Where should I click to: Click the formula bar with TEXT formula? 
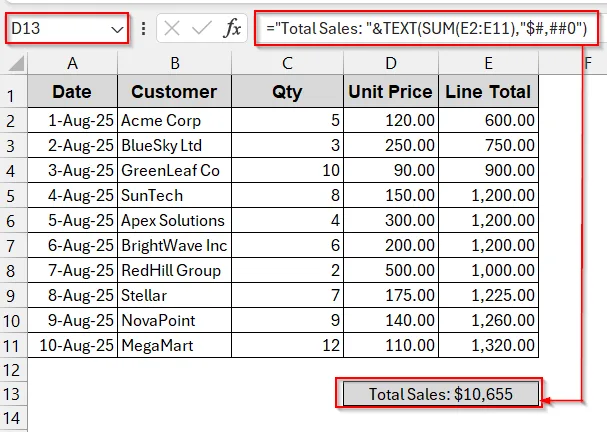426,28
